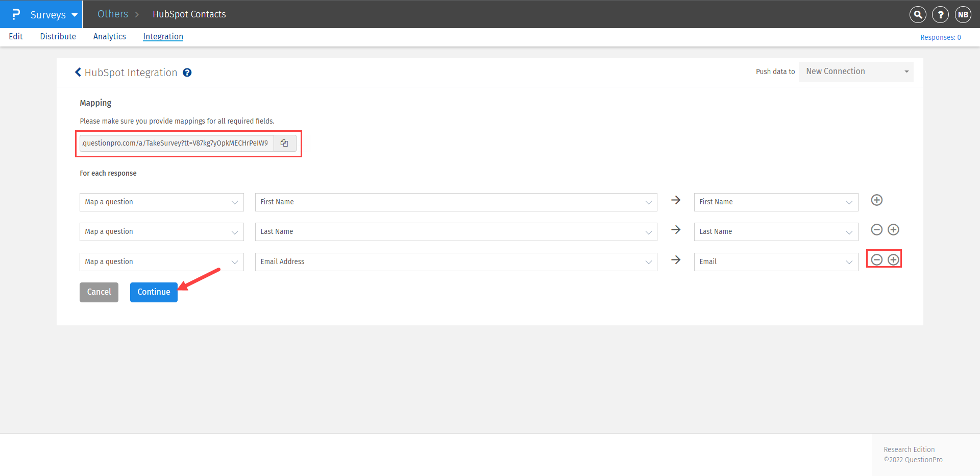Open the Surveys product switcher menu
The width and height of the screenshot is (980, 476).
click(x=53, y=15)
